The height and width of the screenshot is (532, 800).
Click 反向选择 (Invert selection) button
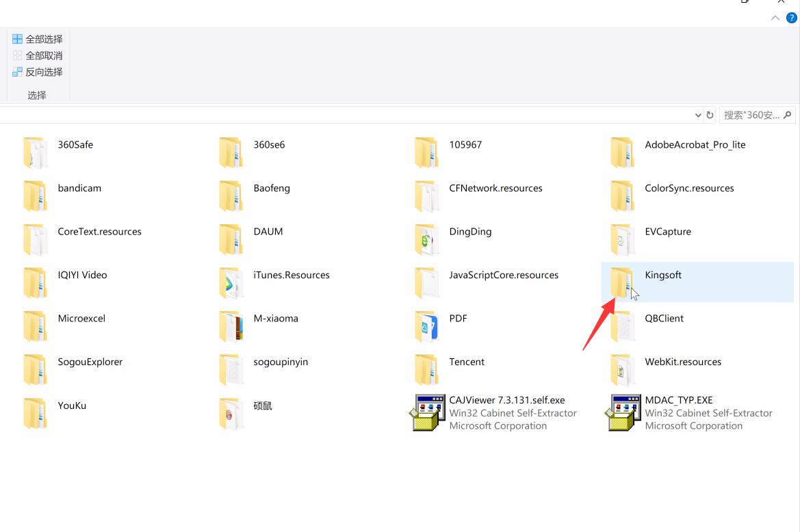tap(37, 72)
